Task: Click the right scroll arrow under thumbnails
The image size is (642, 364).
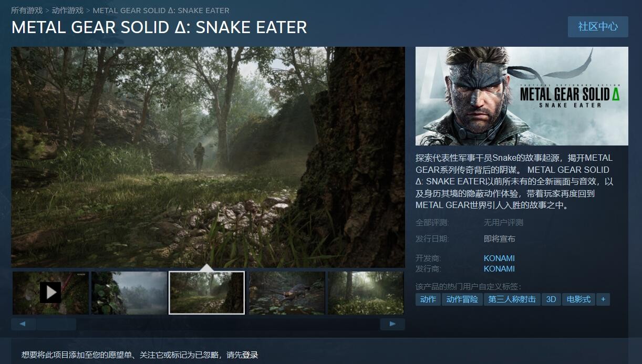Action: 392,324
